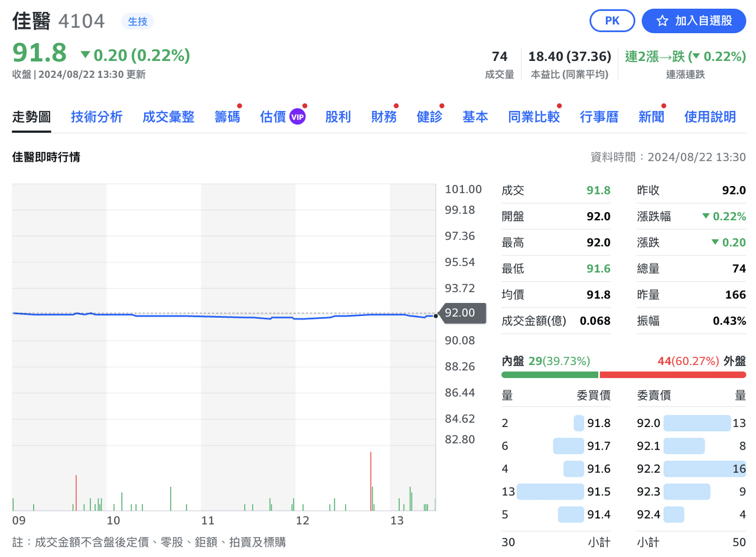This screenshot has height=557, width=756.
Task: Switch to the 技術分析 tab
Action: tap(96, 117)
